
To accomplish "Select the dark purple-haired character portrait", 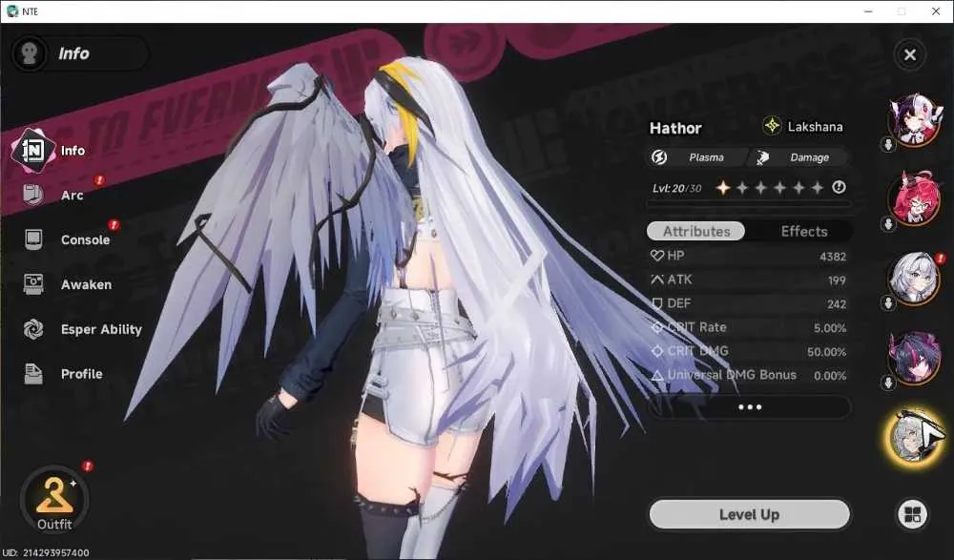I will pos(914,358).
